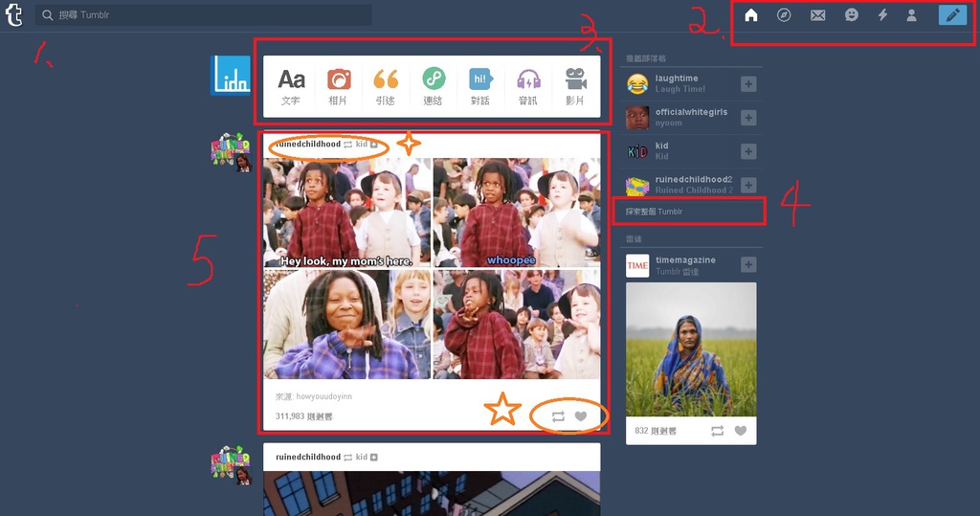Open ruinedchildhood name on second post
The image size is (980, 516).
click(x=308, y=458)
